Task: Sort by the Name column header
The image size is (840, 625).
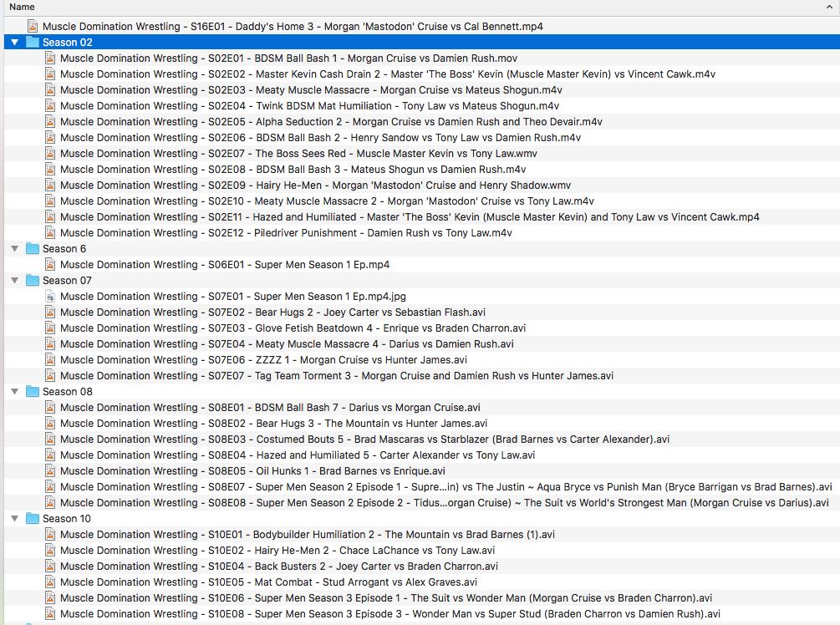Action: click(x=22, y=7)
